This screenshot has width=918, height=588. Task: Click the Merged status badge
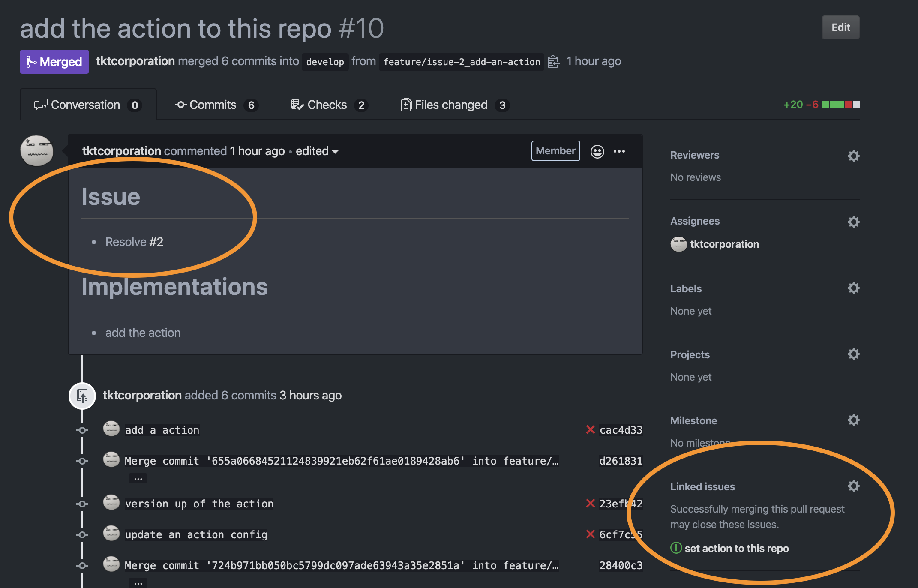pyautogui.click(x=54, y=62)
